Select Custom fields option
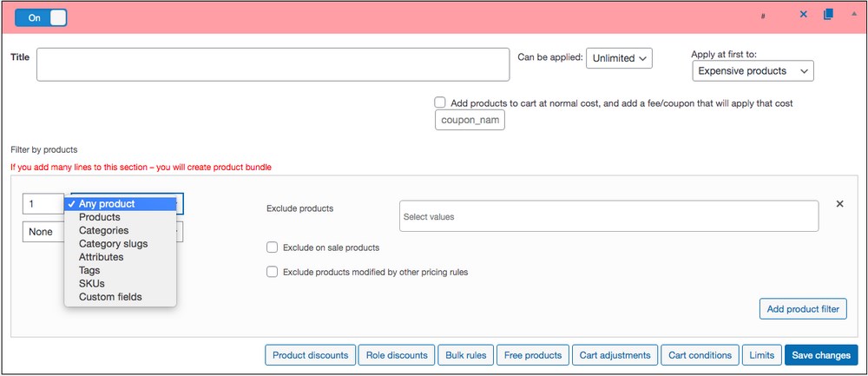 121,297
